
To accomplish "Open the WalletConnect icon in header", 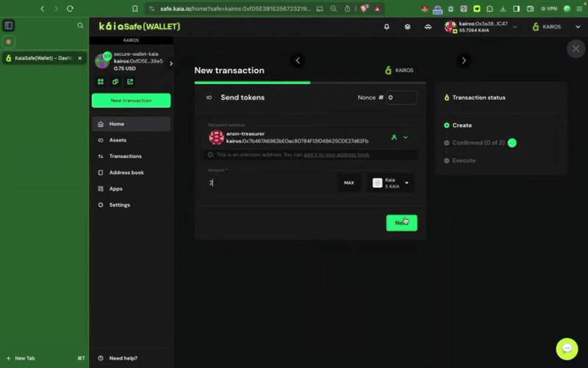I will [428, 26].
